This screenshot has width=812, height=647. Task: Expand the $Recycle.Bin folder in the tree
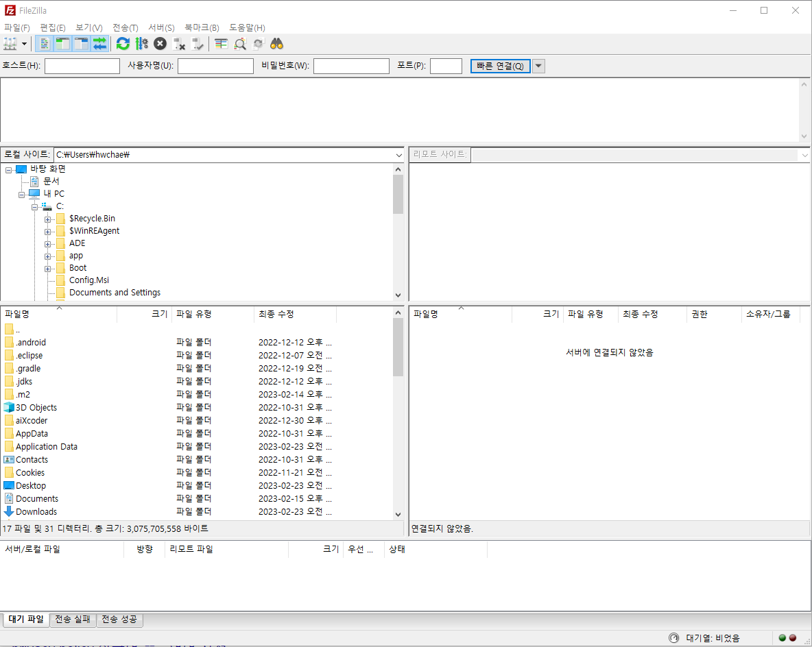(47, 219)
